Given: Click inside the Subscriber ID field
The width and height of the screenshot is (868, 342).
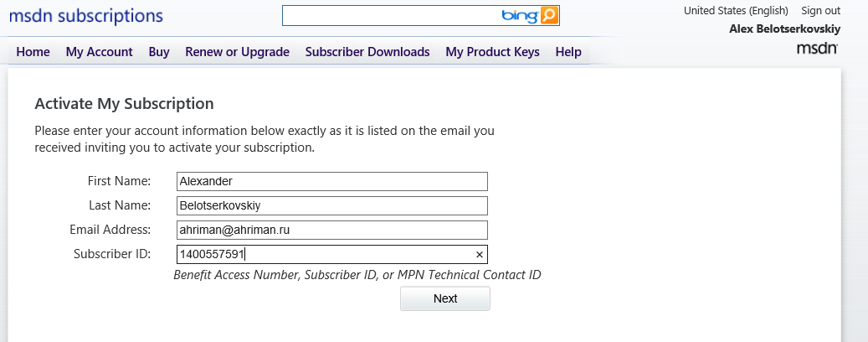Looking at the screenshot, I should pos(326,255).
